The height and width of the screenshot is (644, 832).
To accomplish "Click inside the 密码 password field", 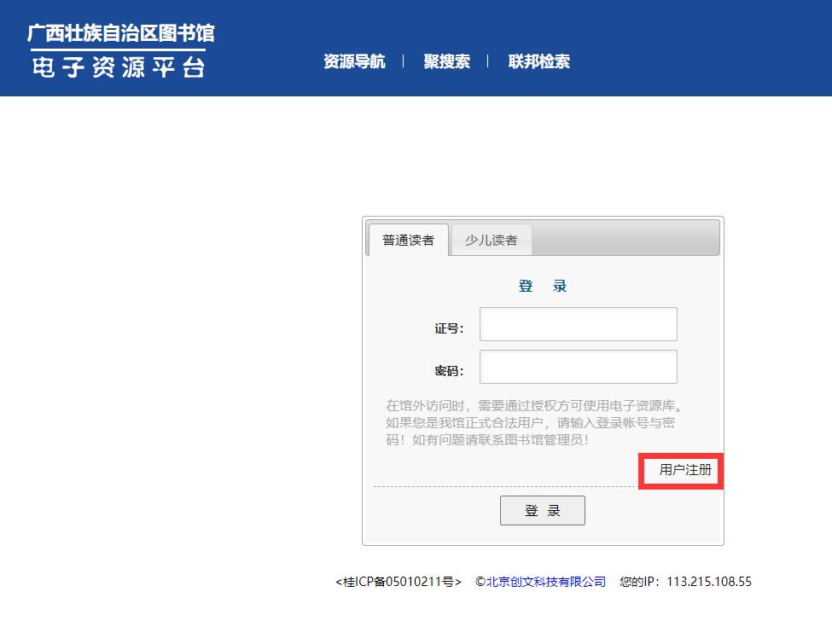I will 578,366.
